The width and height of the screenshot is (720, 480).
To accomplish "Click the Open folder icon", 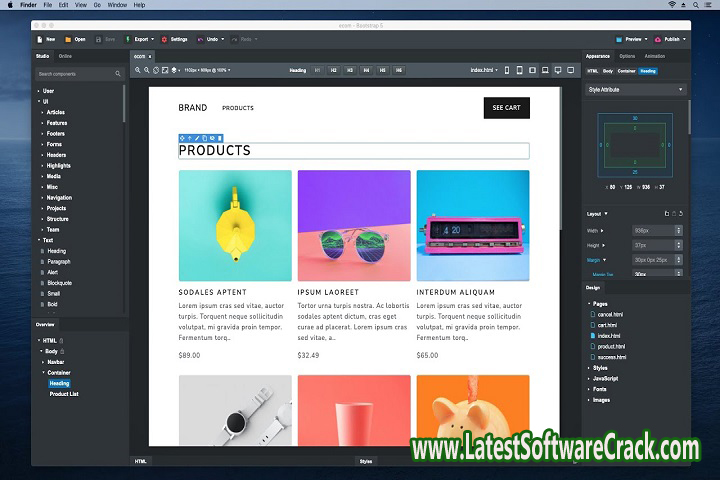I will 68,39.
